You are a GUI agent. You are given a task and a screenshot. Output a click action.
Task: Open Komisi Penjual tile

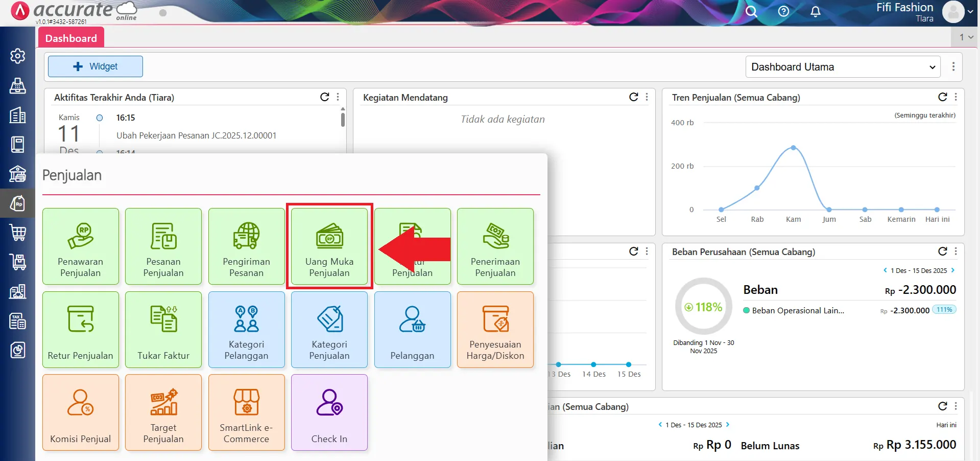(x=81, y=412)
